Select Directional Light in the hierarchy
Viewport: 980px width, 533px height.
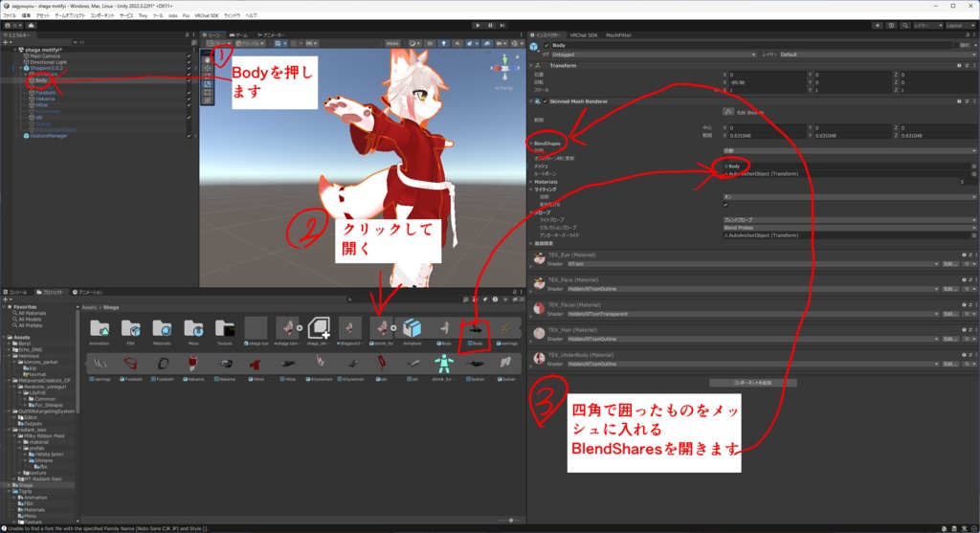pyautogui.click(x=48, y=62)
